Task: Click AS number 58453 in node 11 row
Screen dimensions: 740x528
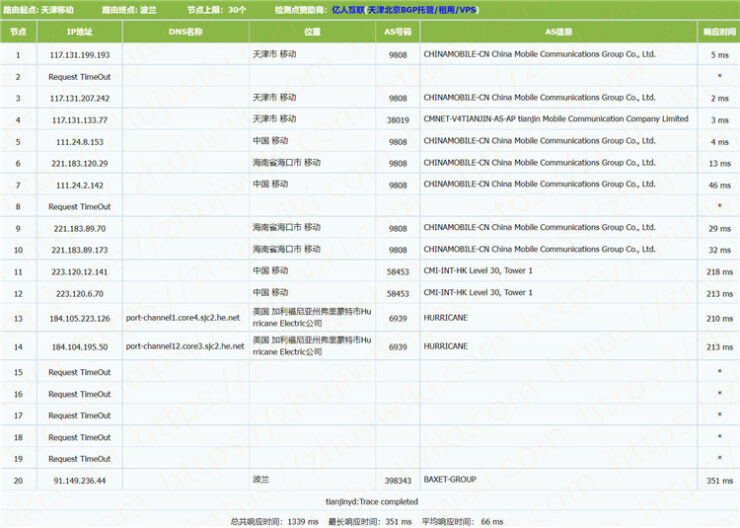Action: pyautogui.click(x=398, y=272)
